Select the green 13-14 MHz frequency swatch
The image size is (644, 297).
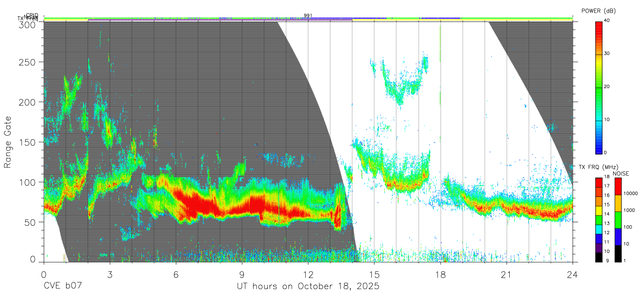coord(598,220)
